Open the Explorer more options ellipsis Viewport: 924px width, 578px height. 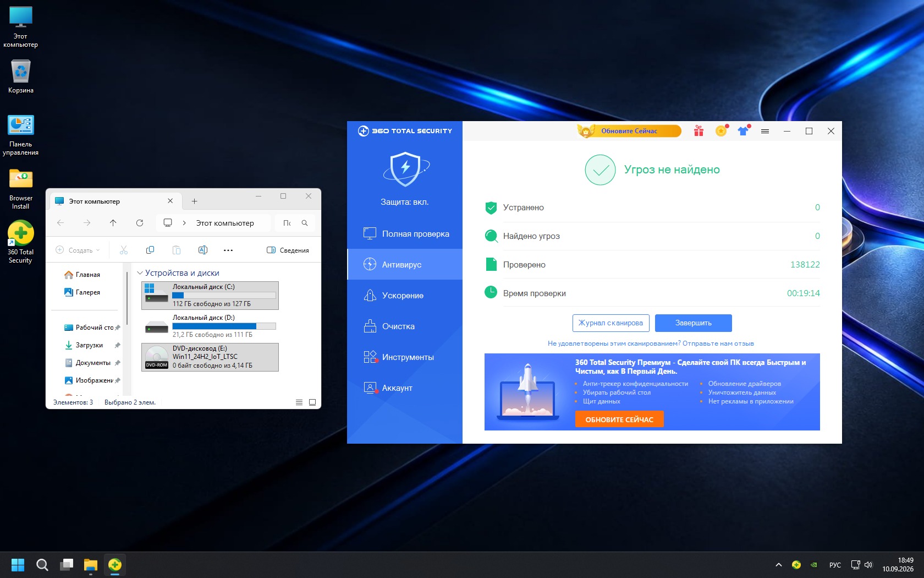coord(228,250)
